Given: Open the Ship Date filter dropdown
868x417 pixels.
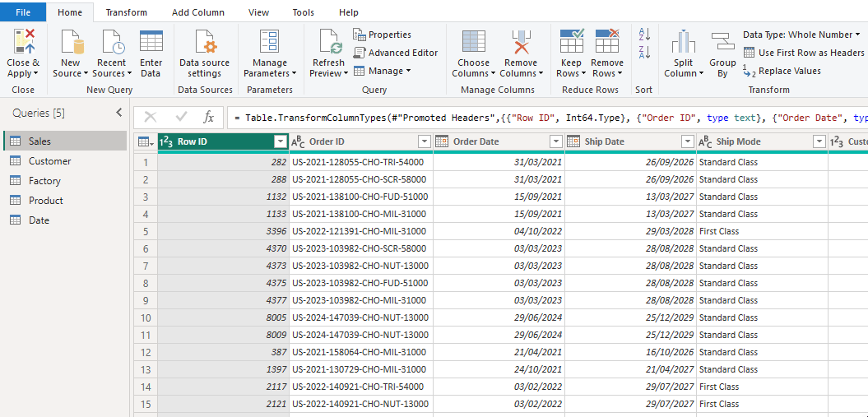Looking at the screenshot, I should (x=688, y=141).
